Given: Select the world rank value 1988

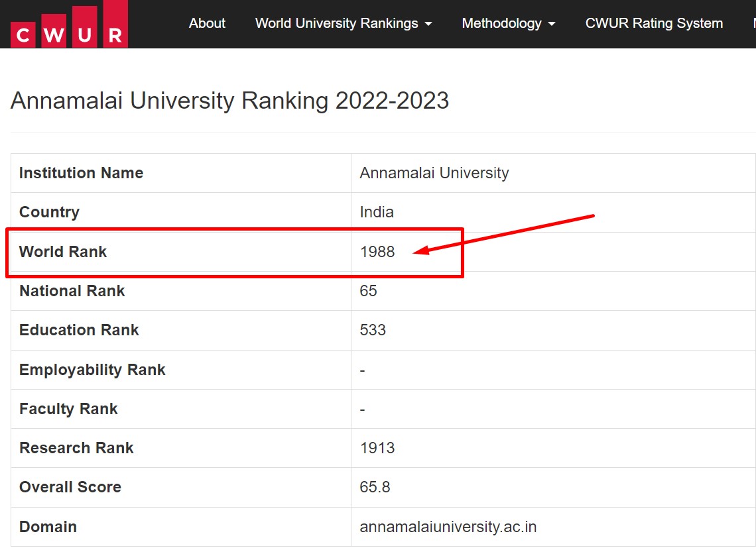Looking at the screenshot, I should [377, 252].
